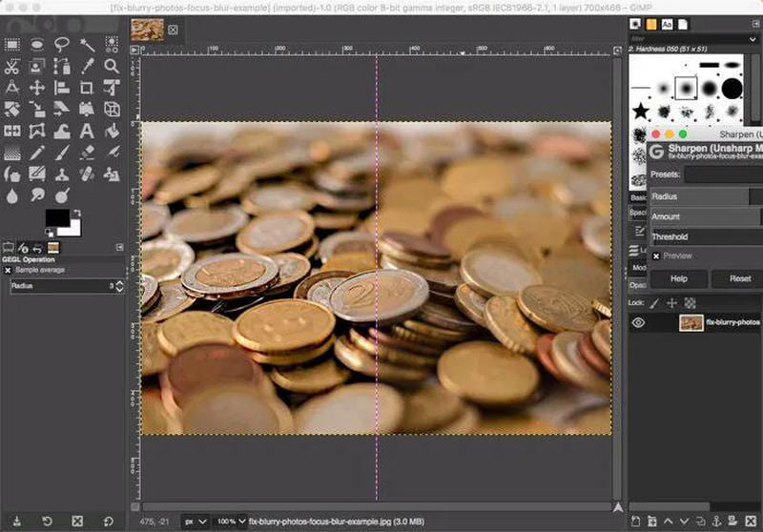Switch to the Document History tab

[683, 24]
